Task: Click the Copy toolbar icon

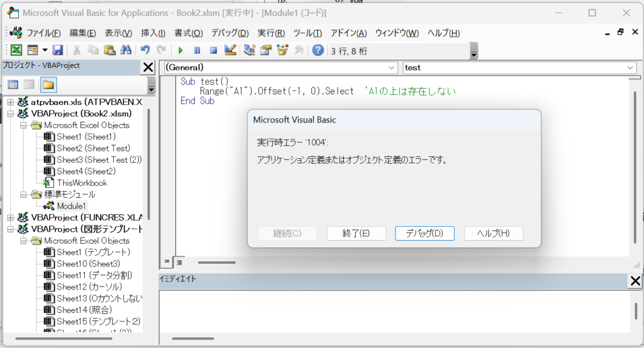Action: pyautogui.click(x=93, y=50)
